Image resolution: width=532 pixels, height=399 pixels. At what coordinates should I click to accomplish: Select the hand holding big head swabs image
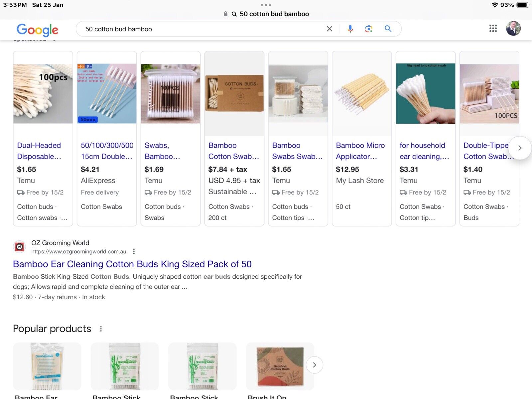[x=426, y=94]
